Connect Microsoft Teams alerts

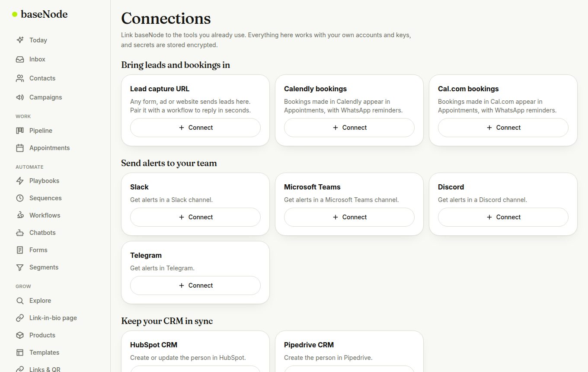tap(349, 217)
